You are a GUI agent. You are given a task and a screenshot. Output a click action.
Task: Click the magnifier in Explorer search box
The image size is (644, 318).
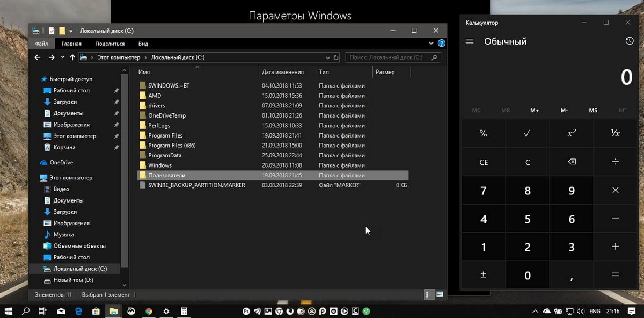coord(434,57)
